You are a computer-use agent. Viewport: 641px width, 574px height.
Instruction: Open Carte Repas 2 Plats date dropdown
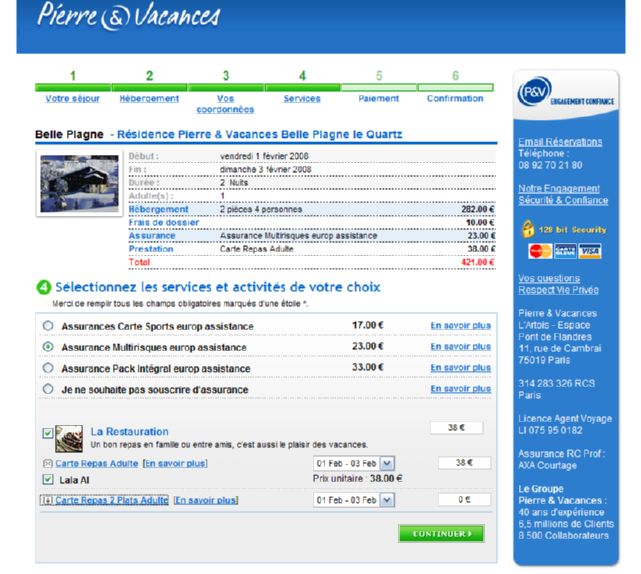[x=387, y=500]
